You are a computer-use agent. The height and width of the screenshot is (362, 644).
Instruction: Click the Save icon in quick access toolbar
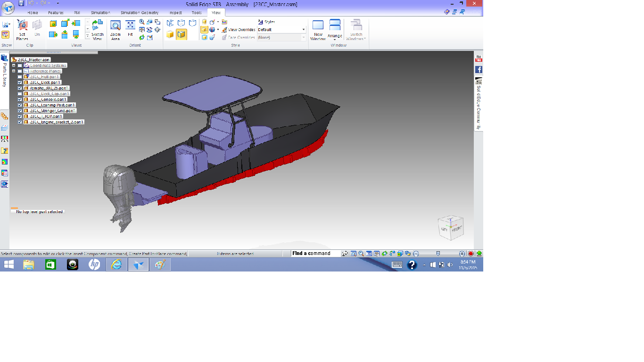click(x=21, y=3)
